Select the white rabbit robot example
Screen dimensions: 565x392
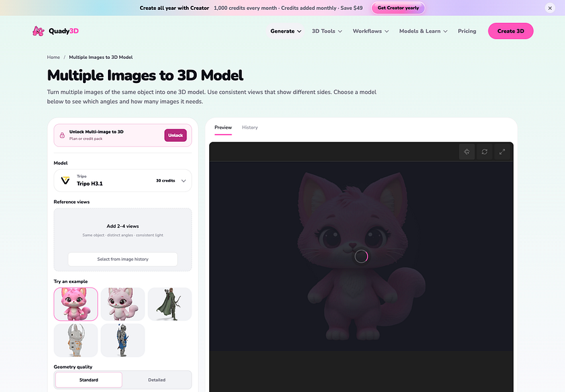pos(76,340)
